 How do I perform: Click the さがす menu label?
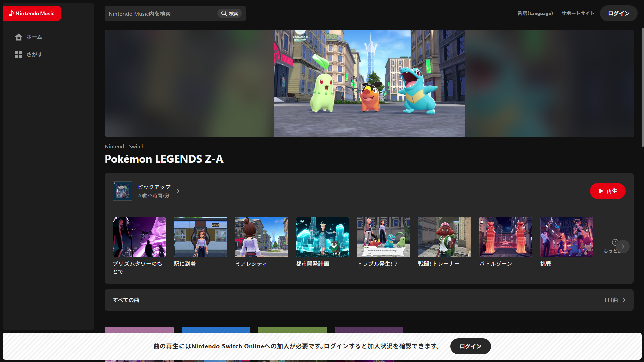pyautogui.click(x=34, y=54)
